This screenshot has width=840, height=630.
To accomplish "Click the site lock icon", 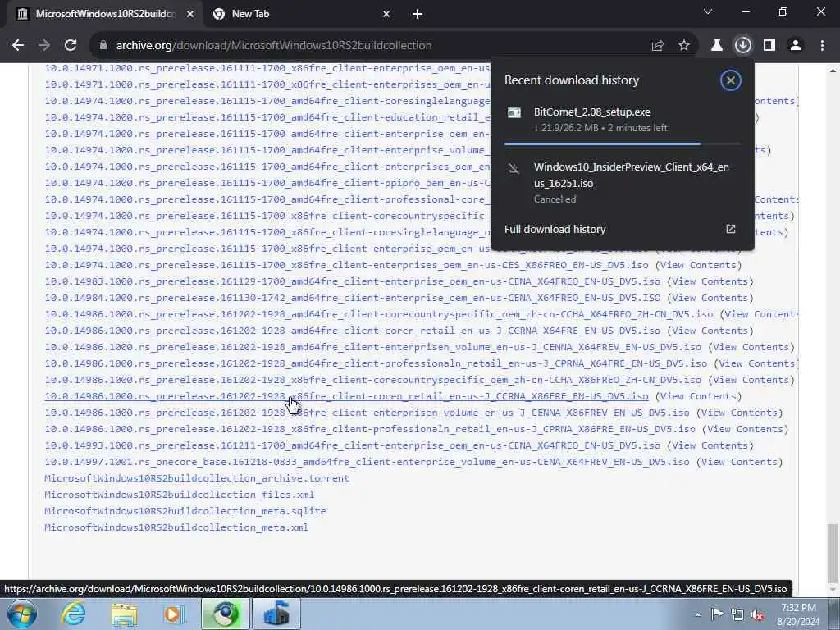I will (103, 46).
